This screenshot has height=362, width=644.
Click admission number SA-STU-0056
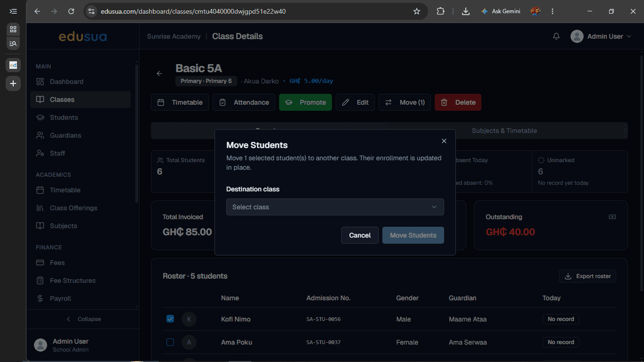(323, 319)
